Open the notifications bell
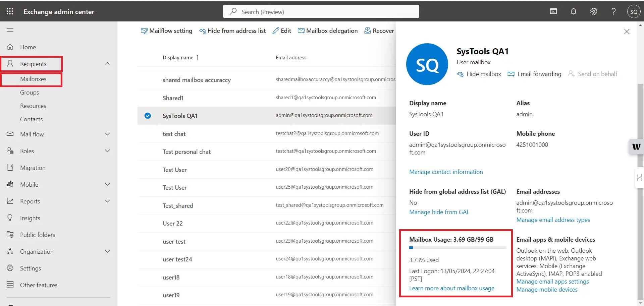This screenshot has height=306, width=644. click(x=573, y=11)
